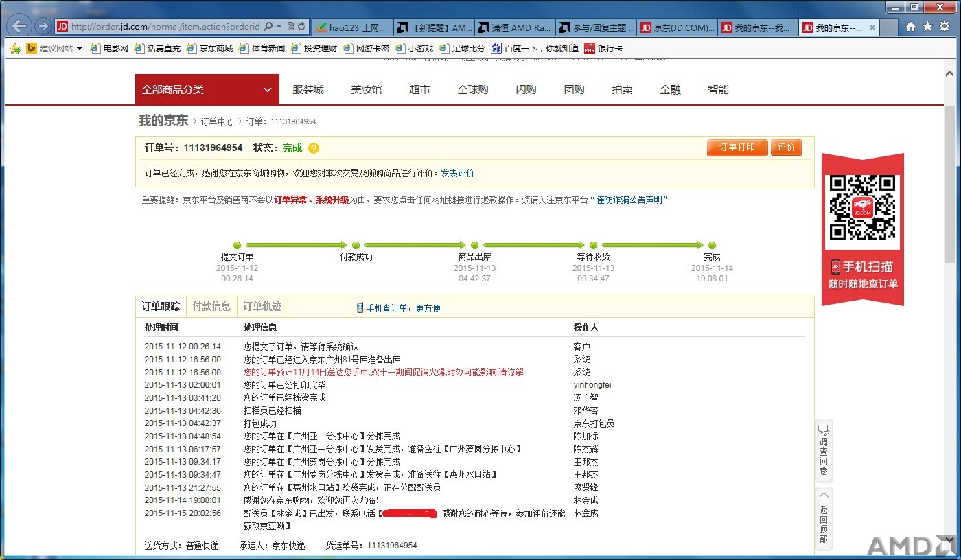Click the 完成 progress step dot
Screen dimensions: 961x560
click(712, 245)
